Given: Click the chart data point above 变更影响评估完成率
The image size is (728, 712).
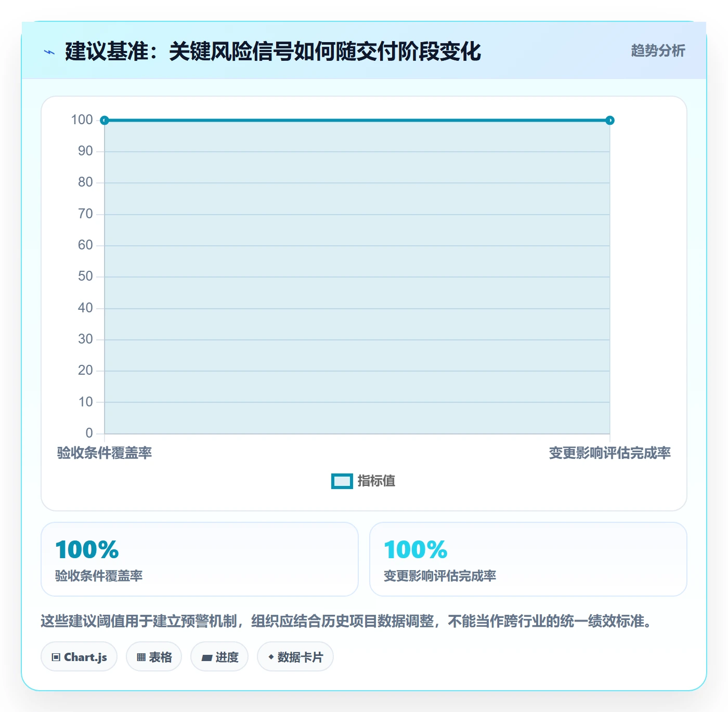Looking at the screenshot, I should (x=610, y=121).
